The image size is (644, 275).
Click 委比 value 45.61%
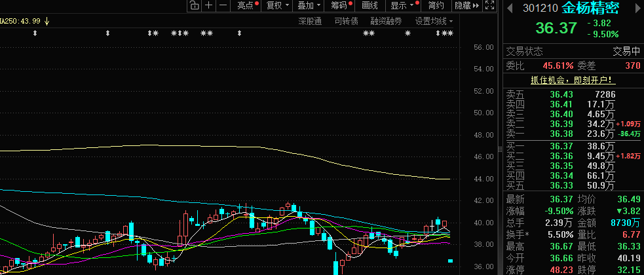[558, 65]
